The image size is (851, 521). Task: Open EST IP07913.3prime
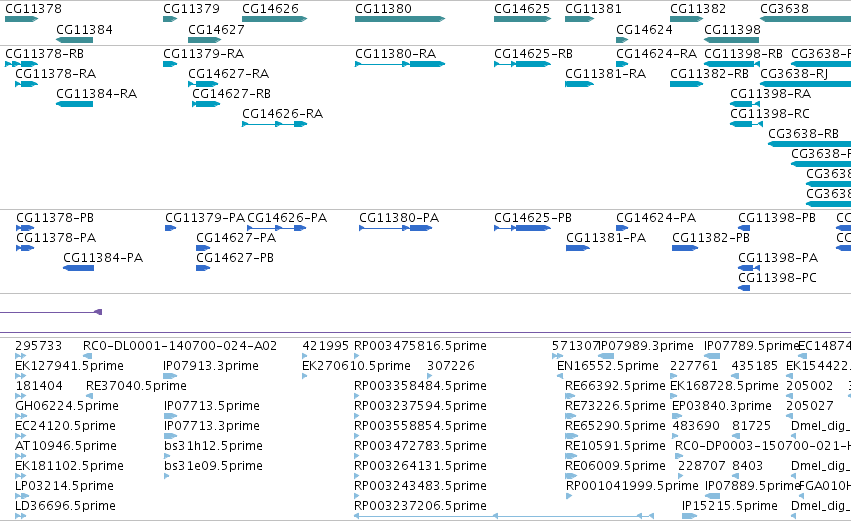(x=211, y=366)
